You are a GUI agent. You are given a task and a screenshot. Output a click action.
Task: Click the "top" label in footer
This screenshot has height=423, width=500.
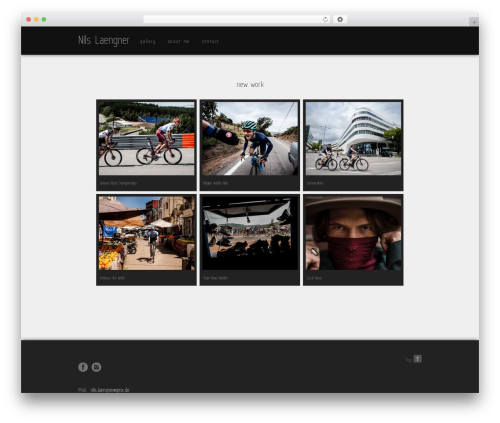409,360
